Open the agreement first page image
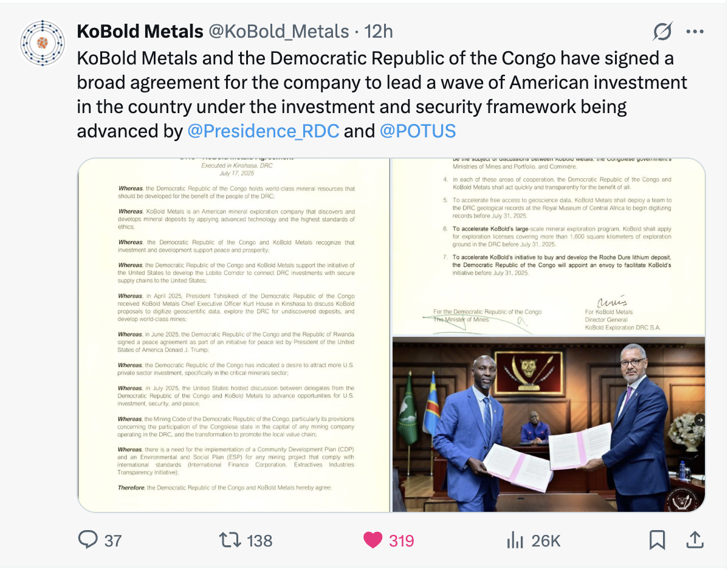Screen dimensions: 728x569 point(234,335)
